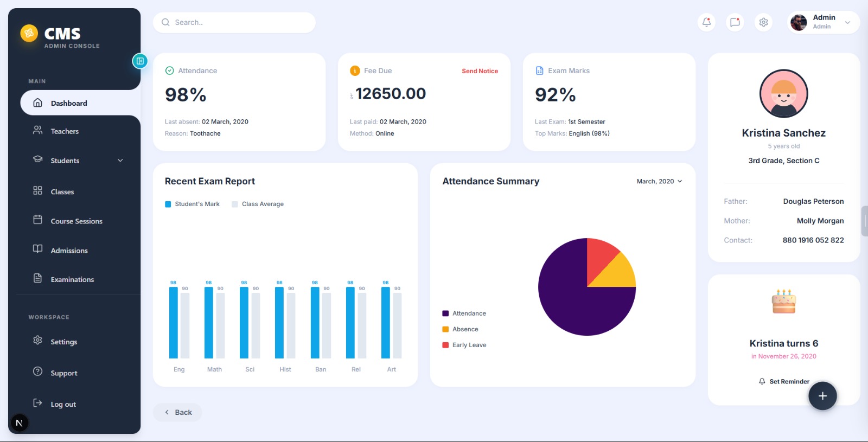Click the birthday cake icon

coord(783,302)
